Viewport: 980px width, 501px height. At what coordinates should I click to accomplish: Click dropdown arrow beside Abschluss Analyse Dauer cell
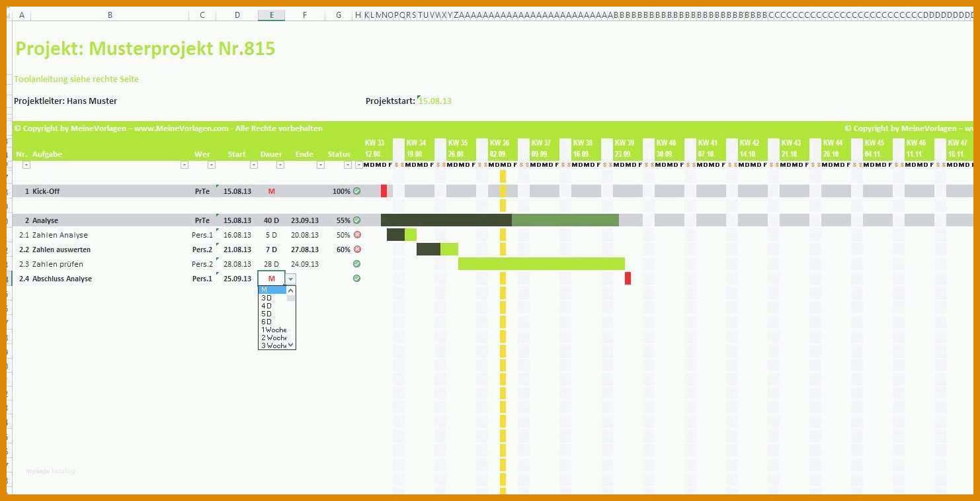pyautogui.click(x=290, y=279)
